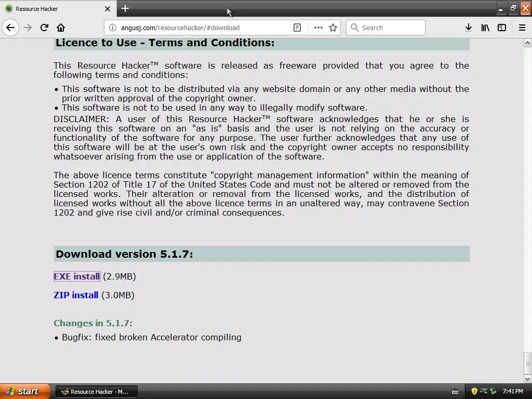Viewport: 532px width, 399px height.
Task: Click the tray icon left of the clock
Action: coord(494,391)
